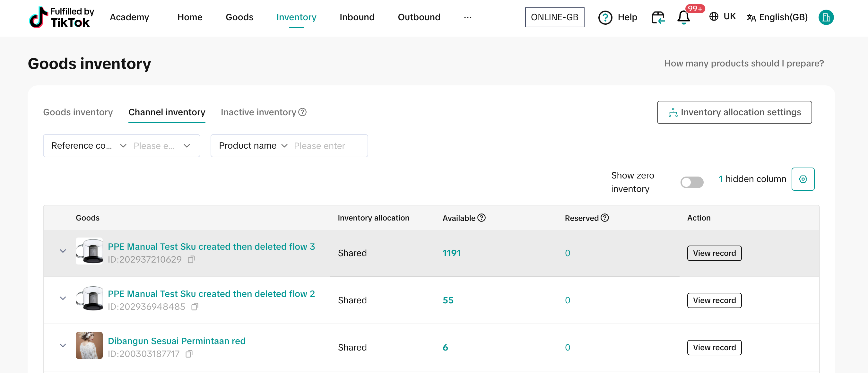This screenshot has height=373, width=868.
Task: Open the green account avatar icon
Action: 826,17
